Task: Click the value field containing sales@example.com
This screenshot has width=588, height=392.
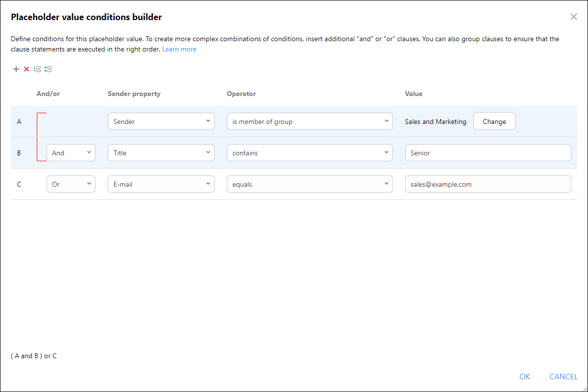Action: [488, 184]
